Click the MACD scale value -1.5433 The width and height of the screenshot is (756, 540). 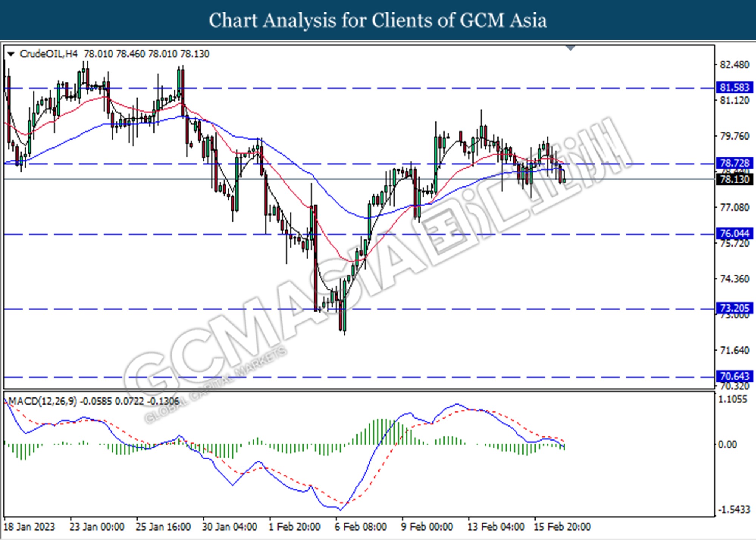(734, 509)
